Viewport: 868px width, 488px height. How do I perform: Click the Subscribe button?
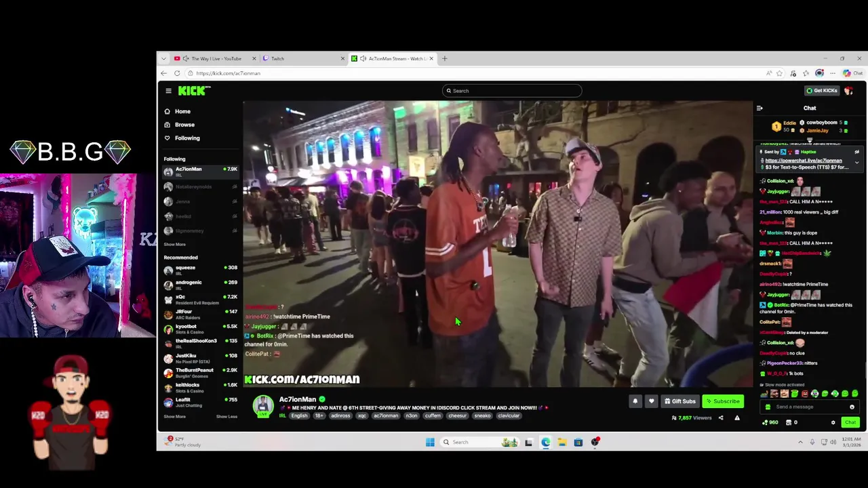723,401
